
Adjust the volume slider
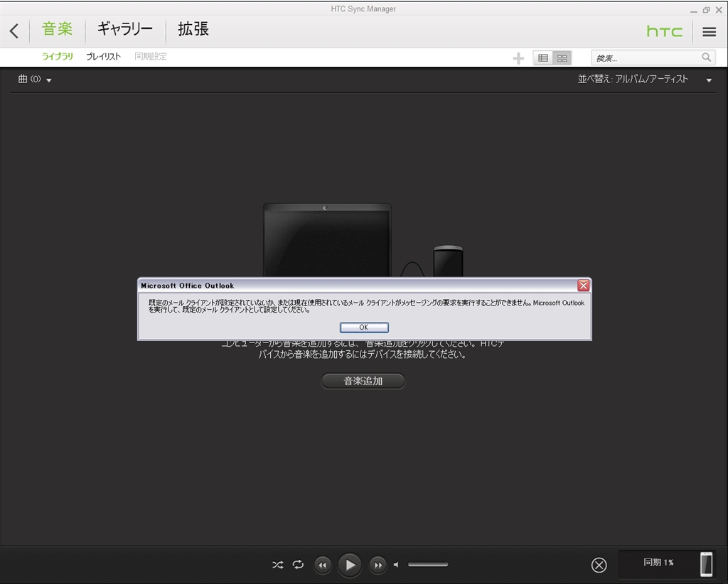[428, 565]
